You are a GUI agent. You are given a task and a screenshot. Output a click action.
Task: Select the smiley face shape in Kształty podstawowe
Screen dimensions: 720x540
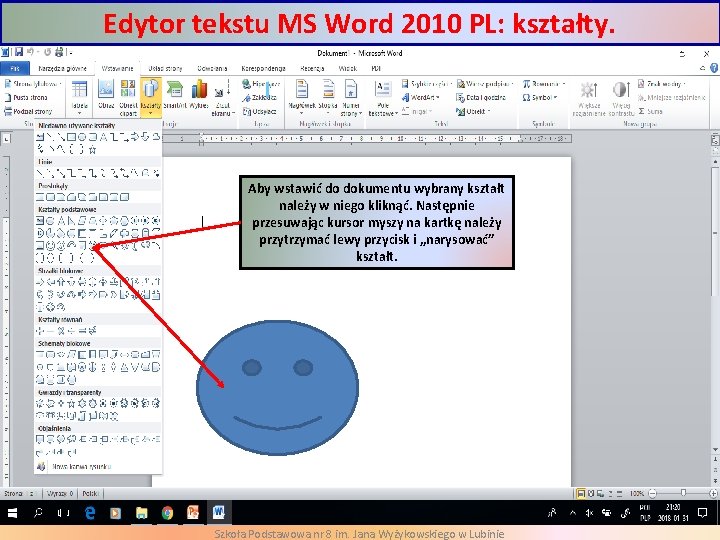point(51,245)
